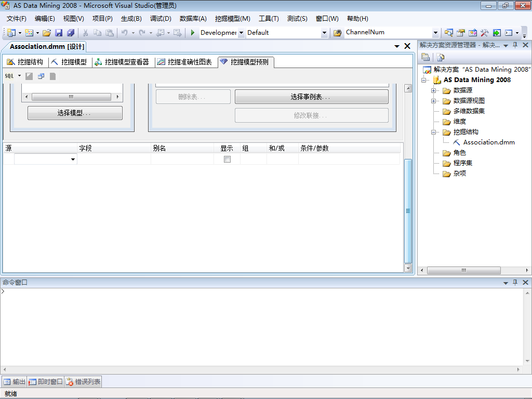Click the Command Window toolbar icon
Image resolution: width=532 pixels, height=399 pixels.
click(x=509, y=33)
